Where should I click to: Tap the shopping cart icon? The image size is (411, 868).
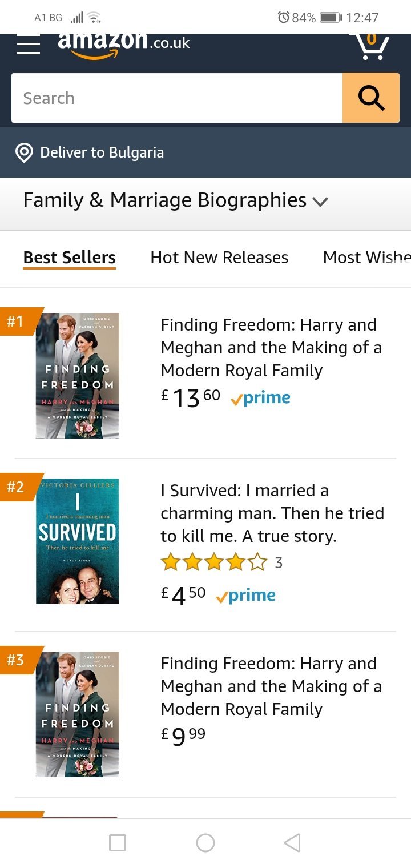[x=372, y=47]
